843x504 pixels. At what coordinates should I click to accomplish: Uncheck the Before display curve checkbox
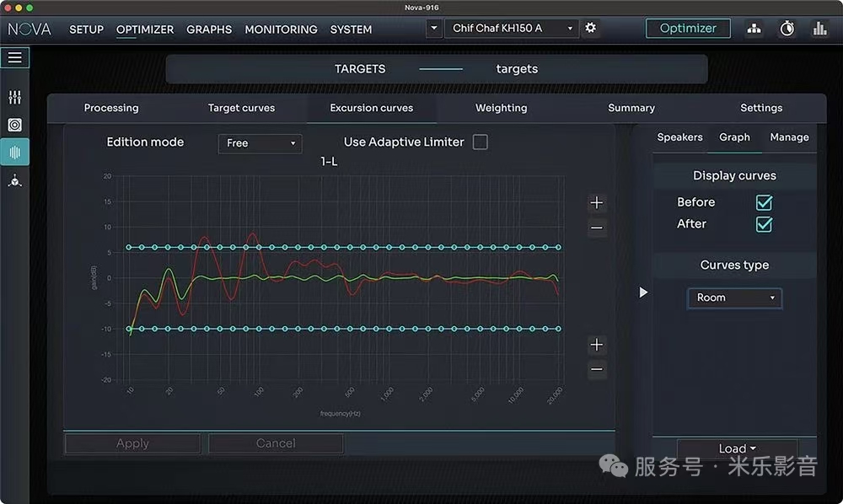click(764, 202)
